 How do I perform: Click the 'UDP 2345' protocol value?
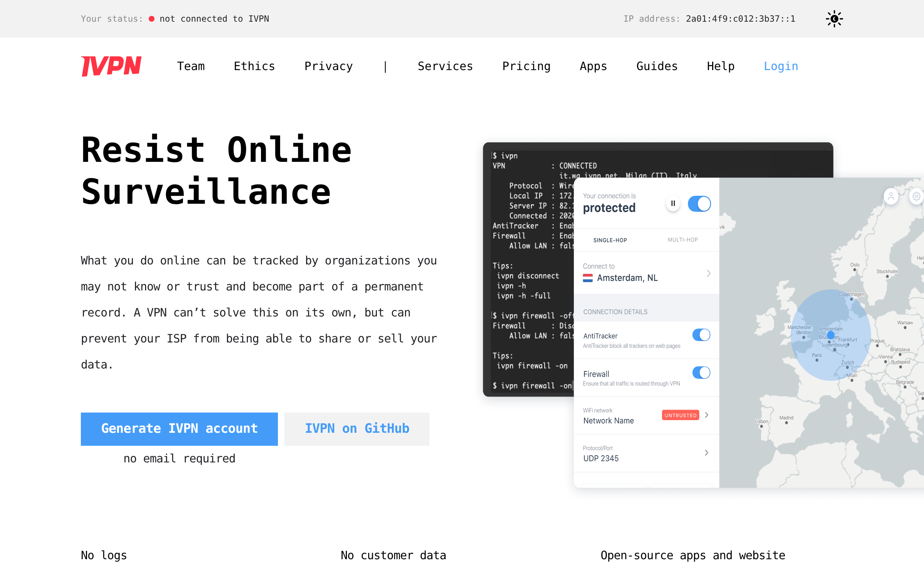coord(601,458)
